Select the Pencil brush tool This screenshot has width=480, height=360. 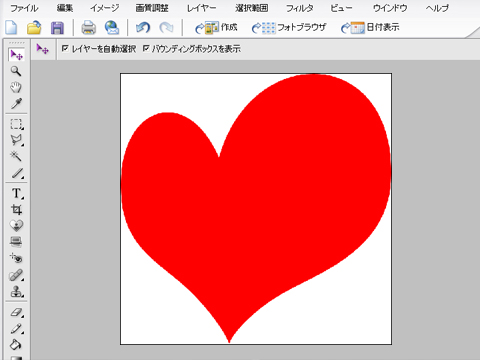(x=17, y=329)
